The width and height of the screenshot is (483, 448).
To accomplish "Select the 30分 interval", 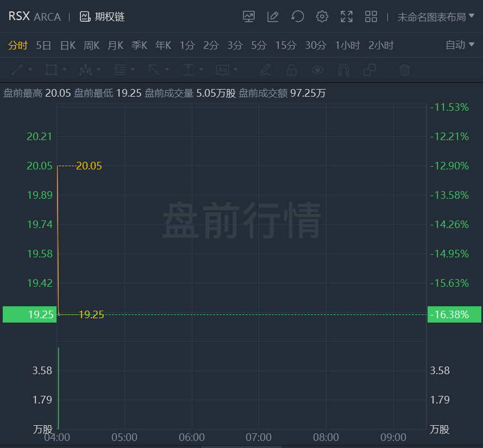I will pos(316,45).
